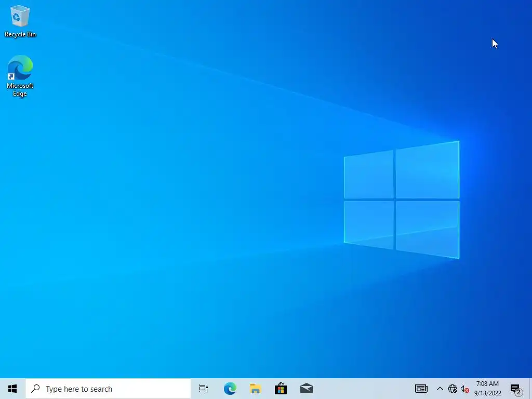
Task: Open File Explorer from the taskbar
Action: (x=256, y=389)
